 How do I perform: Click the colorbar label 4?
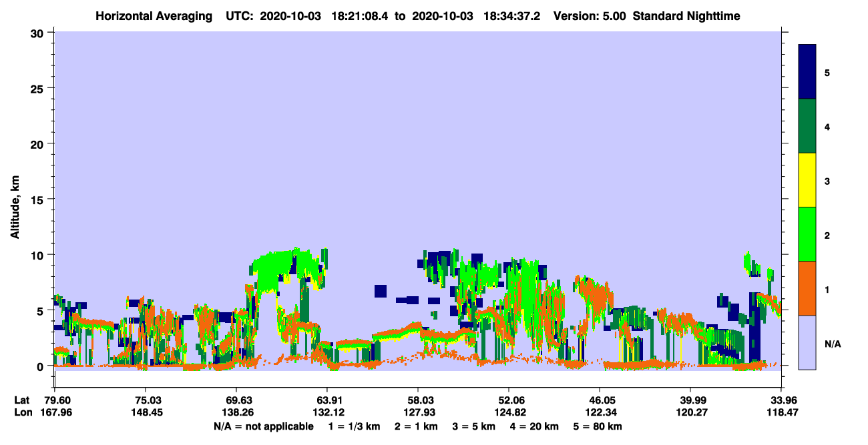827,127
